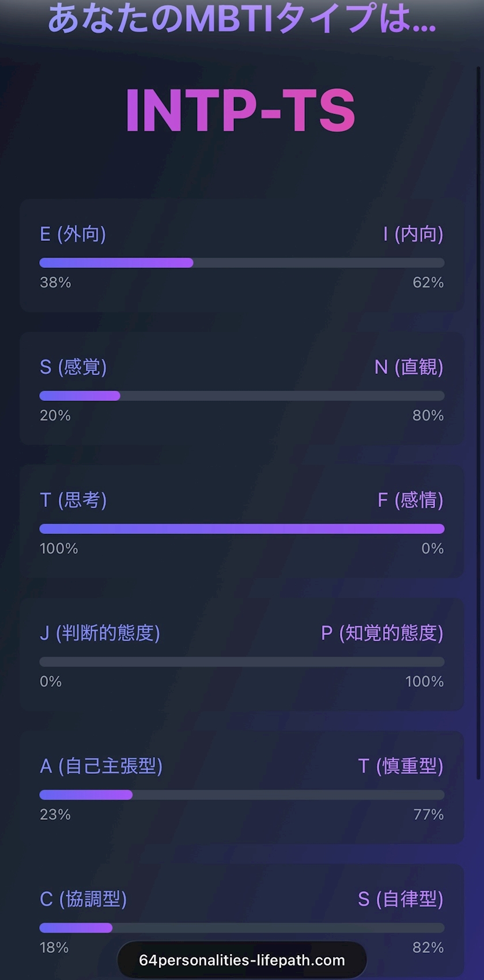Click the E (外向) label
484x980 pixels.
pos(73,234)
